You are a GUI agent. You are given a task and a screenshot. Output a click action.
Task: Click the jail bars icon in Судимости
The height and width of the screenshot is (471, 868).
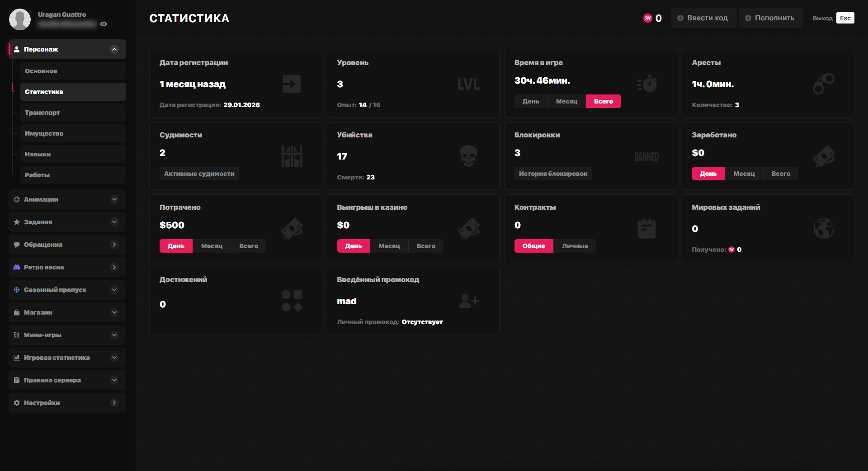point(292,156)
